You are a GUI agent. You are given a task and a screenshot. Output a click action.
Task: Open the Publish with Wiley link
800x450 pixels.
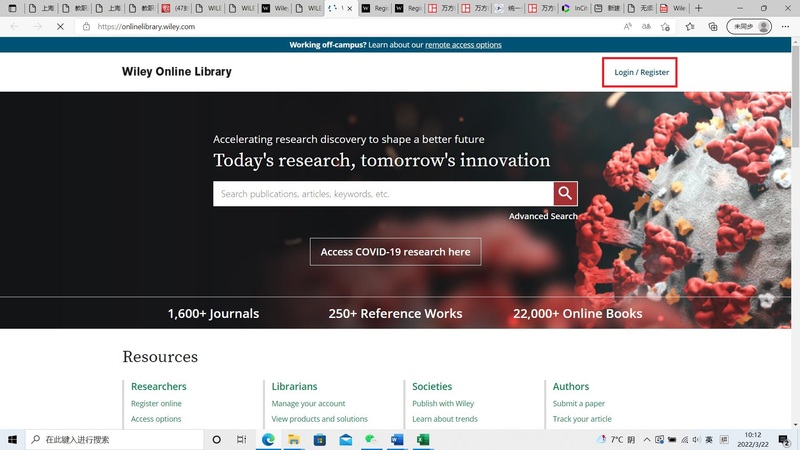443,404
